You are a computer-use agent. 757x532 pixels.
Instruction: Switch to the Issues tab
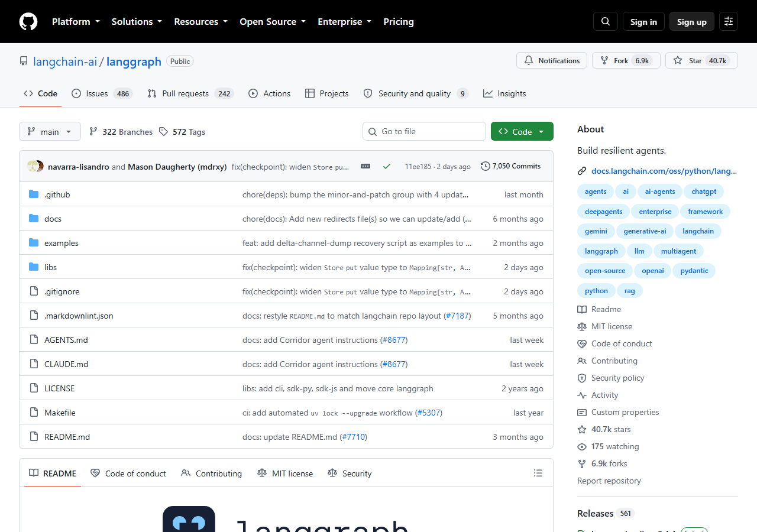(x=102, y=93)
